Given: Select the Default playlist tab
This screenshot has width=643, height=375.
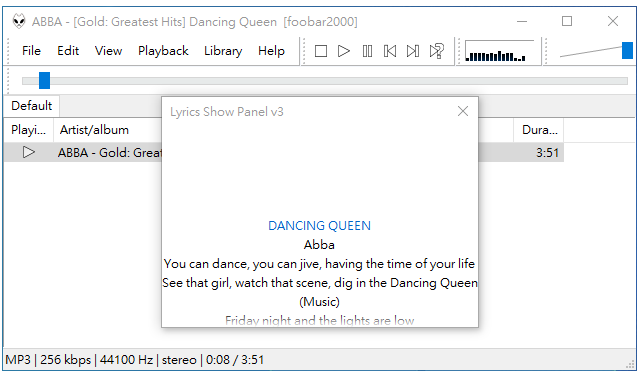Looking at the screenshot, I should tap(32, 106).
